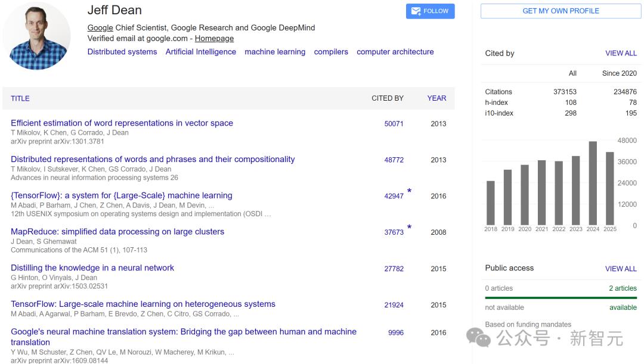Sort publications by Cited By column
644x364 pixels.
click(x=388, y=98)
